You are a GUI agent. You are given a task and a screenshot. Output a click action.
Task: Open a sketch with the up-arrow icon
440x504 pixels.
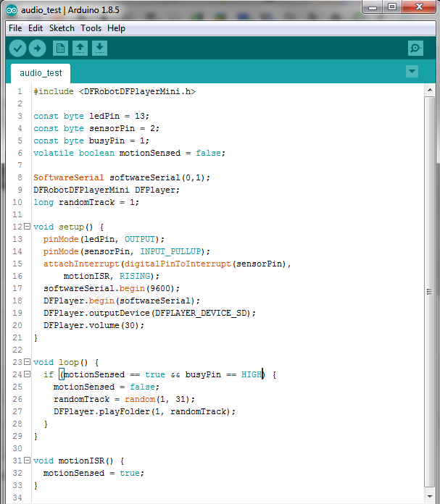[80, 49]
